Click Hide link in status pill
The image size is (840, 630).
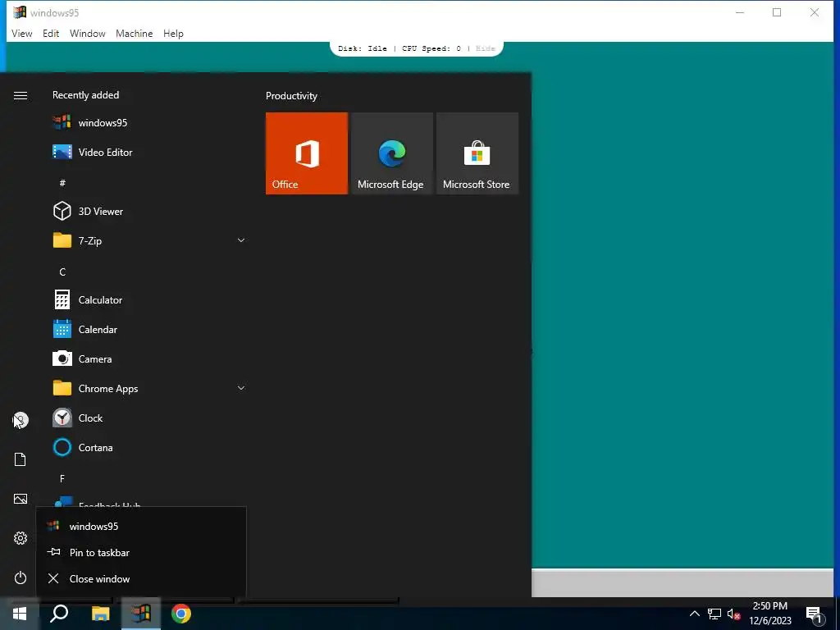[x=486, y=48]
